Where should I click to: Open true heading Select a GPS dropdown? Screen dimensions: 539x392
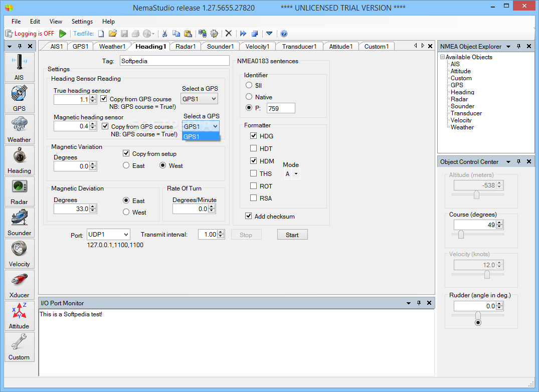pyautogui.click(x=200, y=99)
